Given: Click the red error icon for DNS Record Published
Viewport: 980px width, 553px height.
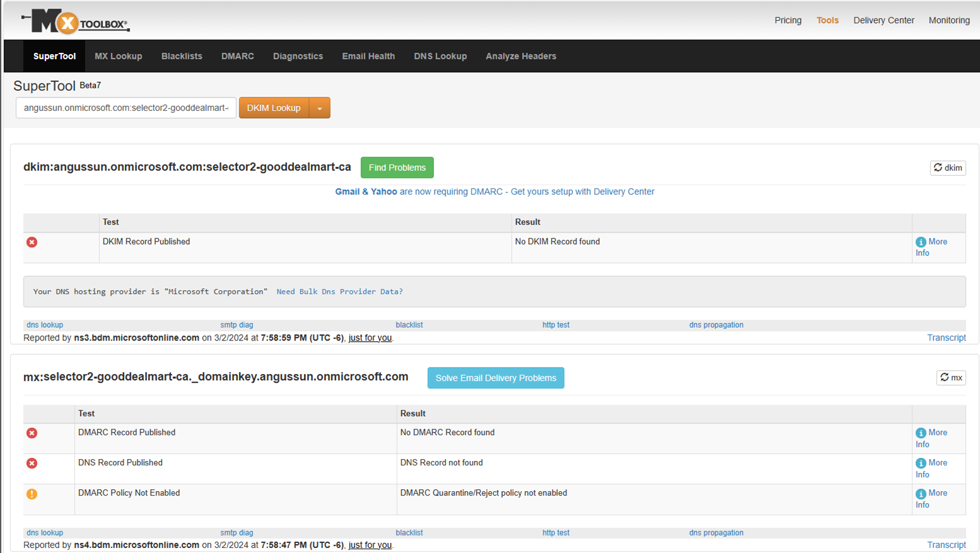Looking at the screenshot, I should [x=32, y=463].
